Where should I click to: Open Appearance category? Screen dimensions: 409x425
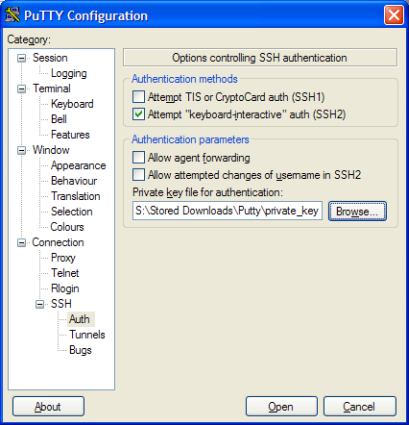pyautogui.click(x=78, y=166)
